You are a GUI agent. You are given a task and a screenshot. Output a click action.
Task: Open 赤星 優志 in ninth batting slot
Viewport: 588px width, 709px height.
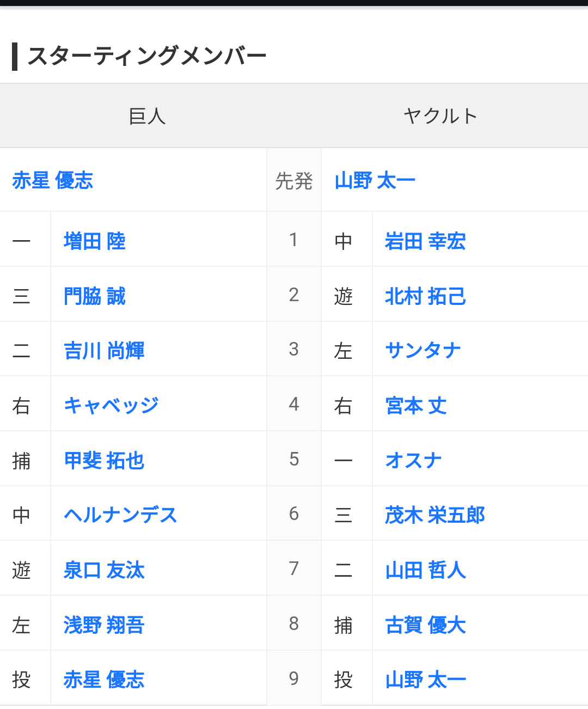click(104, 680)
